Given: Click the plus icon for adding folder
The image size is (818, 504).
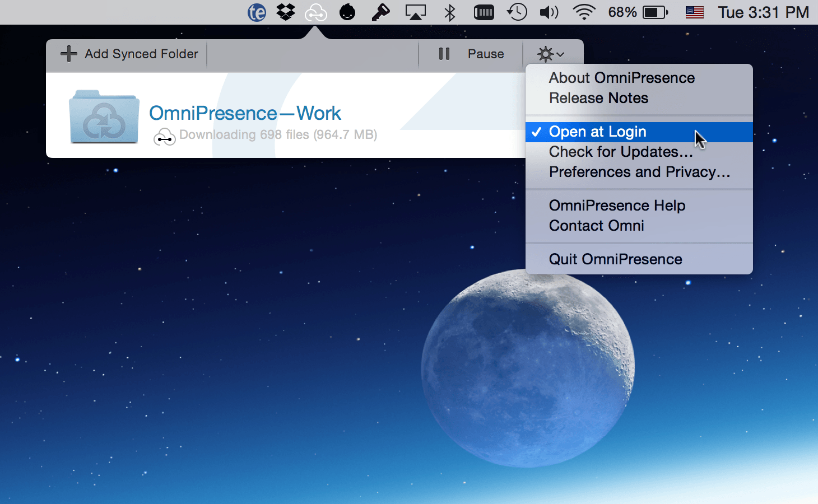Looking at the screenshot, I should pos(69,54).
